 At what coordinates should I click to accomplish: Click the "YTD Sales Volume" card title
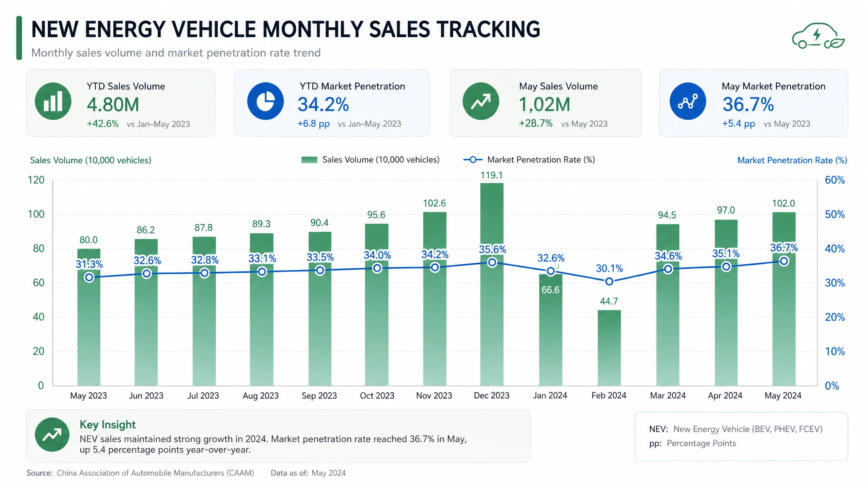tap(126, 86)
